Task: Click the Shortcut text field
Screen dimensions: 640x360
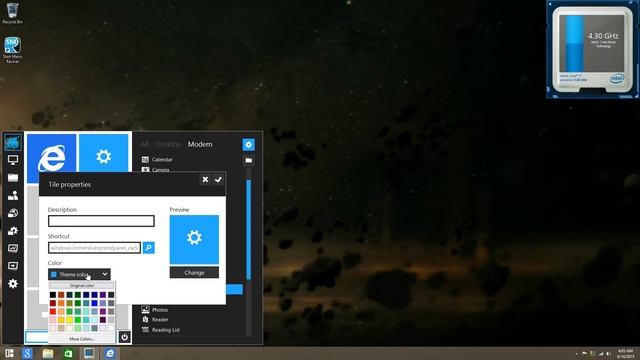Action: tap(94, 248)
